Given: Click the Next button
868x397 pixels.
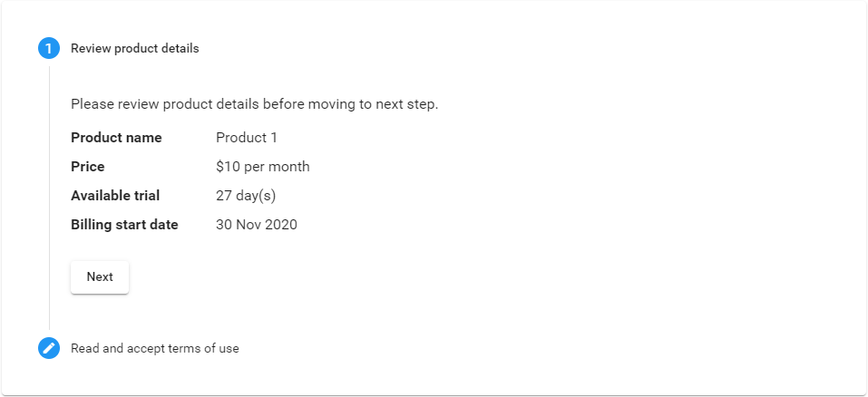Looking at the screenshot, I should [x=100, y=277].
